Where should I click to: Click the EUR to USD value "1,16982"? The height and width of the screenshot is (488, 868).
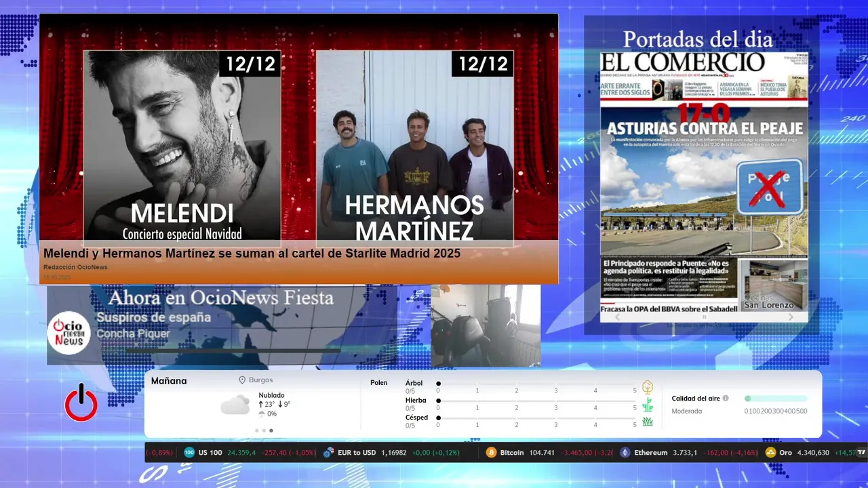(394, 452)
